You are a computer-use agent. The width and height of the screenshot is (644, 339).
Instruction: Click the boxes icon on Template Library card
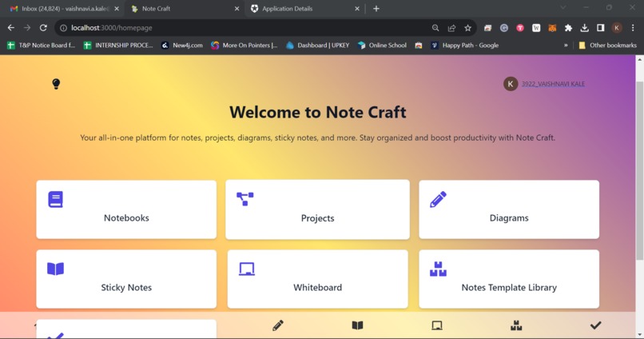click(438, 269)
